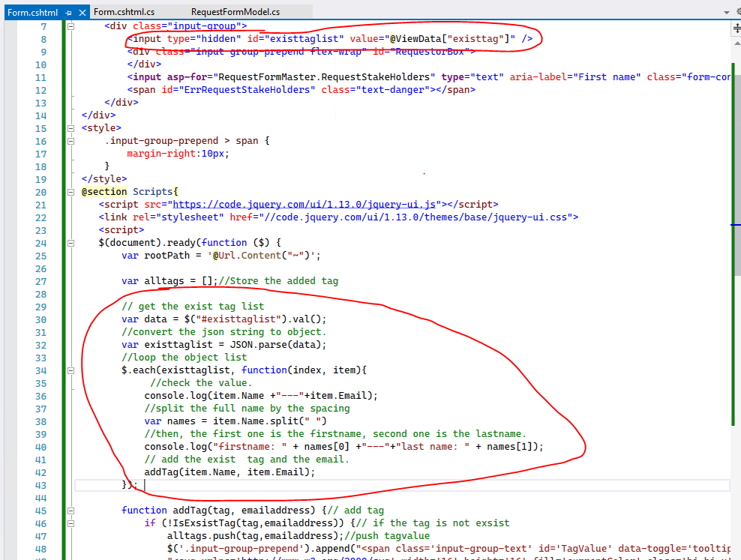
Task: Click the RequestorBox div line
Action: click(x=301, y=52)
